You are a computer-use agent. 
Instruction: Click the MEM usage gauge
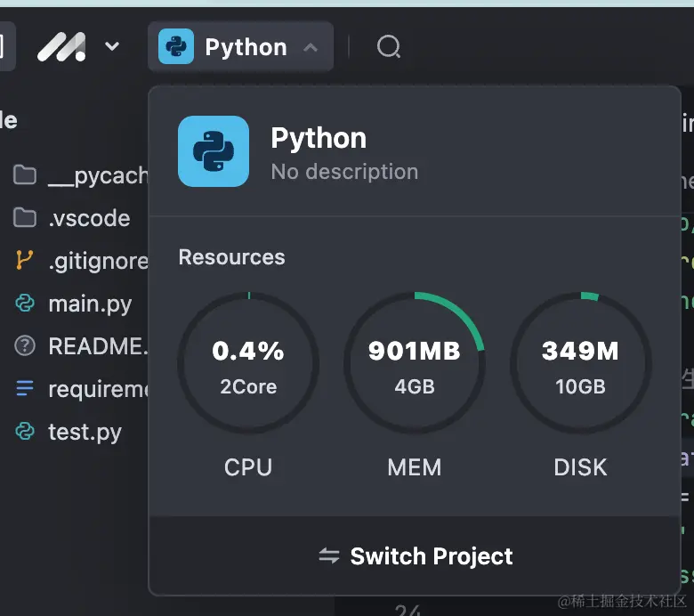pyautogui.click(x=415, y=362)
